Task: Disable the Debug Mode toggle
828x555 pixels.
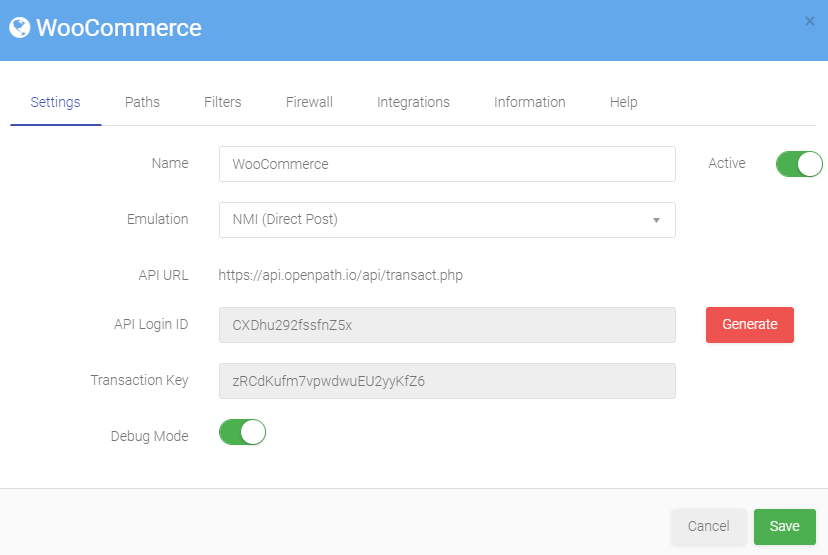Action: click(x=242, y=432)
